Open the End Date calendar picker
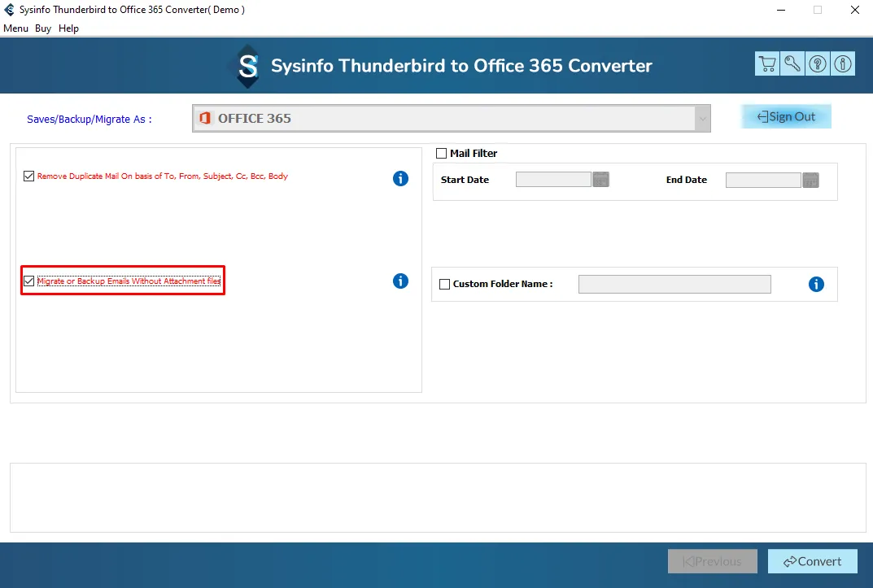 (x=810, y=180)
